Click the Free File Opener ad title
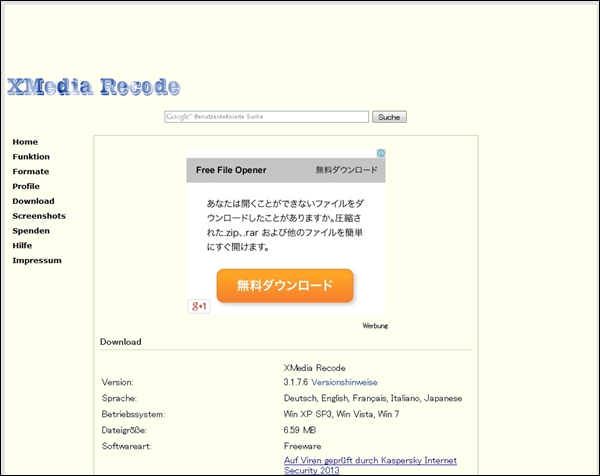 click(231, 170)
